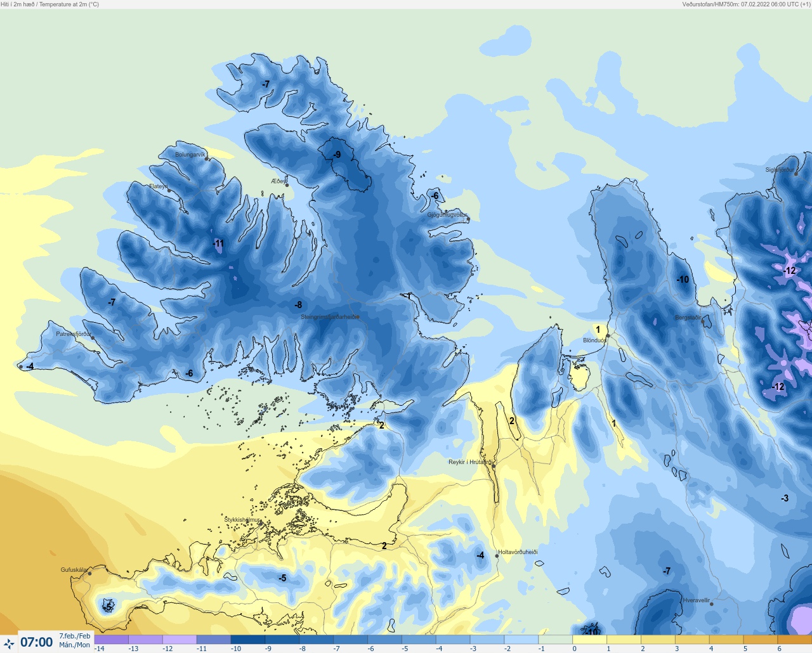Click the pale yellow legend swatch between 0 and 1
Screen dimensions: 812x653
[x=589, y=640]
